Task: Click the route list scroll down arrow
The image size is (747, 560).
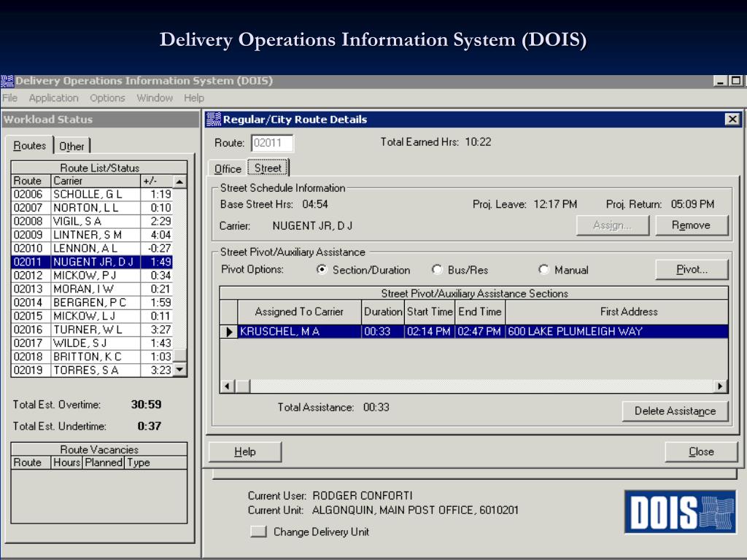Action: tap(179, 370)
